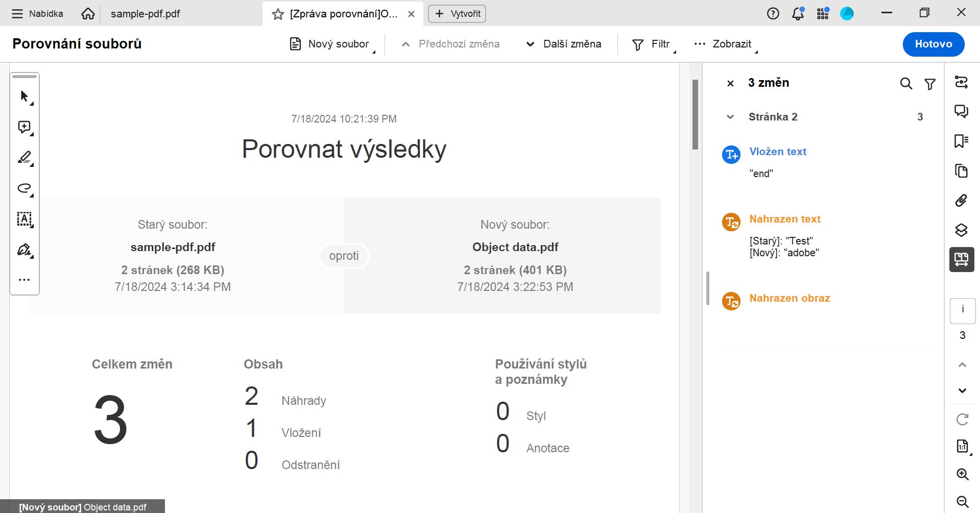Open the Bookmarks panel
This screenshot has width=980, height=513.
[x=962, y=141]
